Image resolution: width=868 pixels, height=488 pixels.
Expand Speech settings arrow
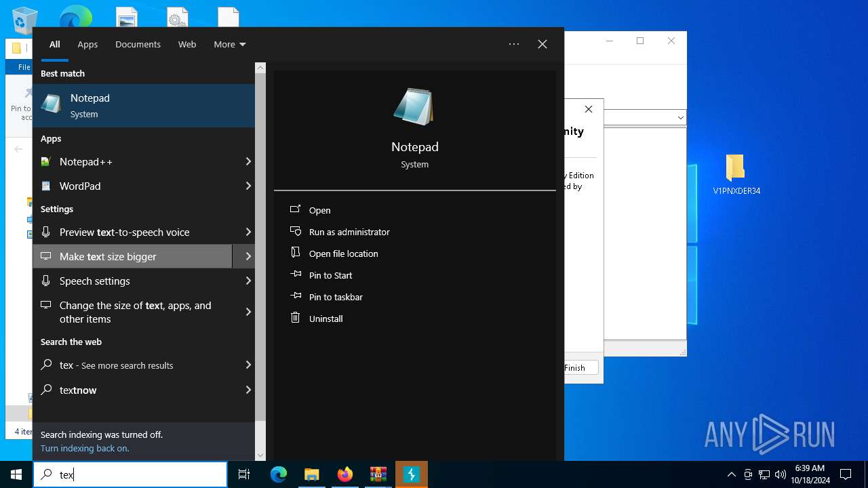point(248,281)
